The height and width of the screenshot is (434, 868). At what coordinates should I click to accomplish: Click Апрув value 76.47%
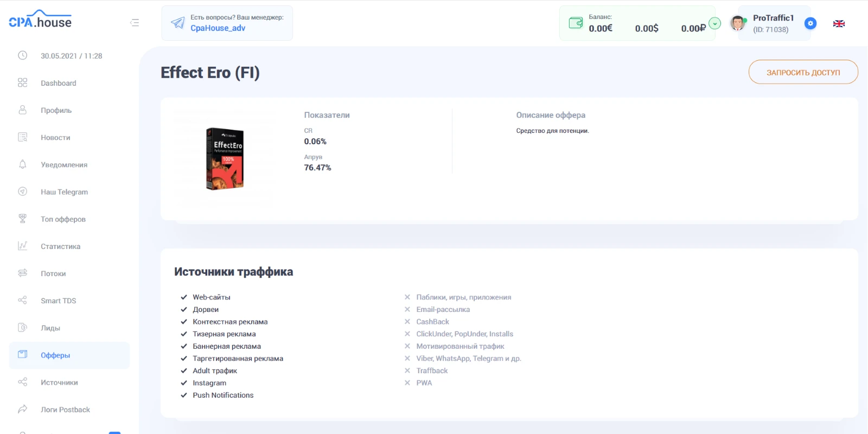tap(317, 168)
